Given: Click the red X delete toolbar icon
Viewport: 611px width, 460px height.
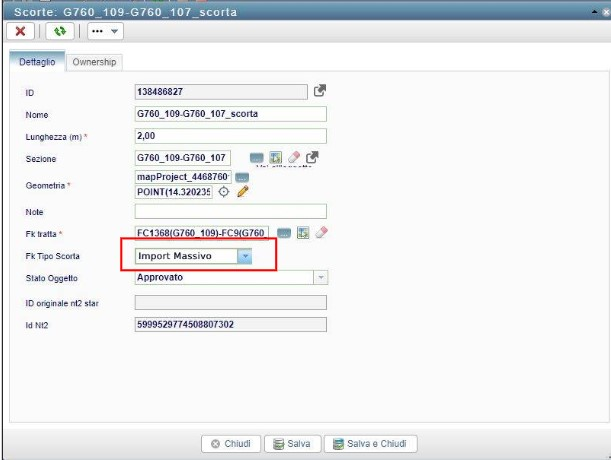Looking at the screenshot, I should [21, 31].
